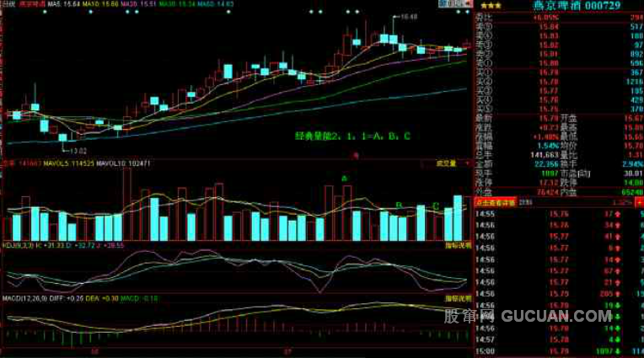
Task: Select the 买⑤ 15.75 bid row
Action: [559, 109]
